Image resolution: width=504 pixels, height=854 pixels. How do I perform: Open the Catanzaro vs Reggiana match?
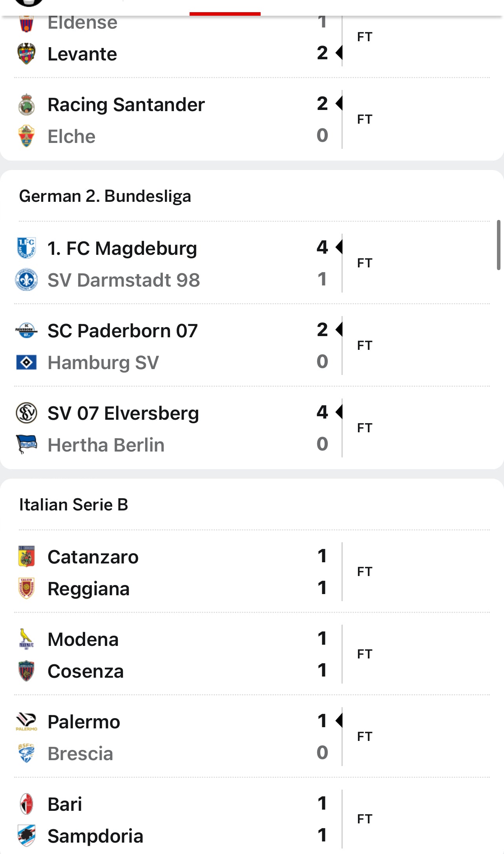(x=252, y=572)
